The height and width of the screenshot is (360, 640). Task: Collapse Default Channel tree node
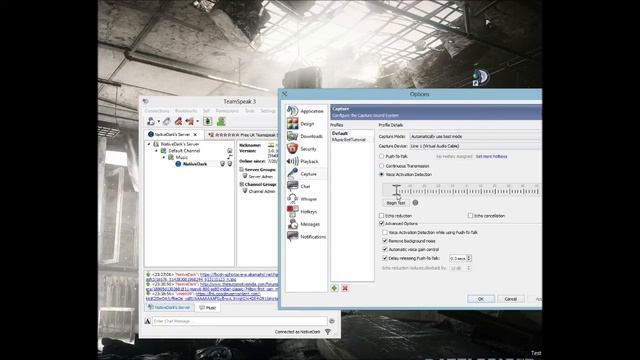[156, 151]
